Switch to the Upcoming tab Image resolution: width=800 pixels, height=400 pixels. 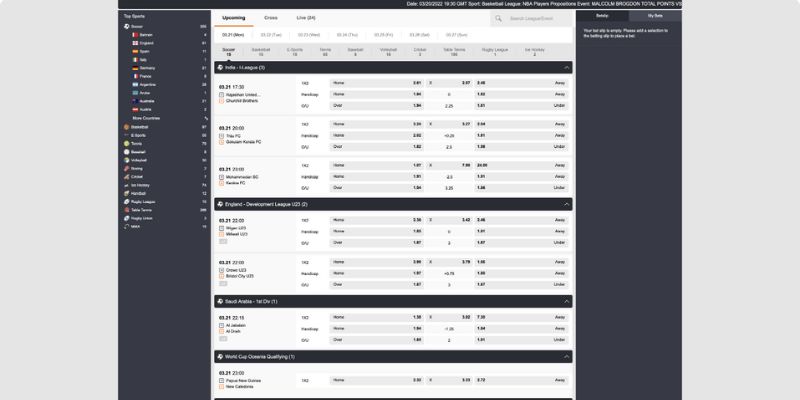[234, 18]
